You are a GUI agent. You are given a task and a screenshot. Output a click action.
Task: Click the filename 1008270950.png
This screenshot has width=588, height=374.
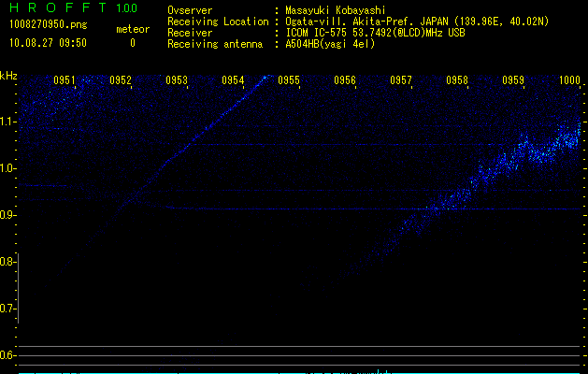pos(49,24)
